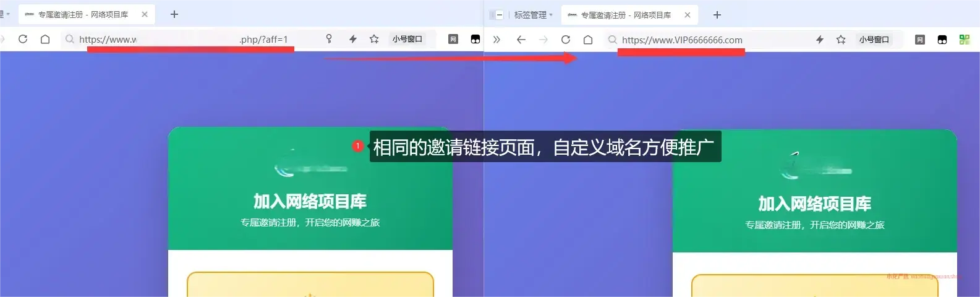This screenshot has height=297, width=980.
Task: Click the search icon in the right address bar
Action: tap(613, 40)
